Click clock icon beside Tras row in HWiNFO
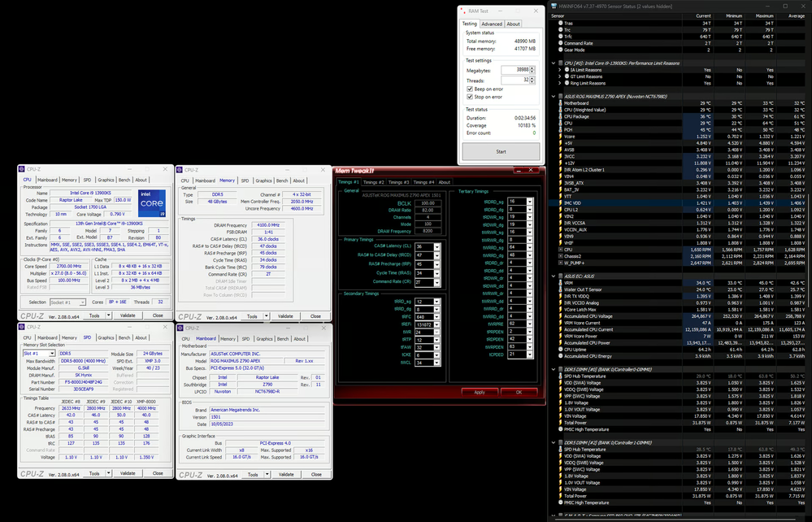The height and width of the screenshot is (522, 812). [x=560, y=24]
